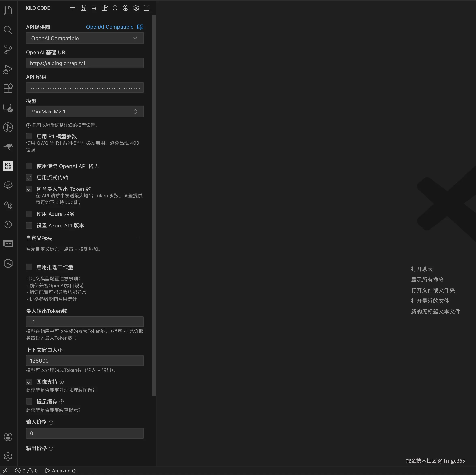This screenshot has width=476, height=475.
Task: Click the OpenAI base URL field
Action: 84,63
